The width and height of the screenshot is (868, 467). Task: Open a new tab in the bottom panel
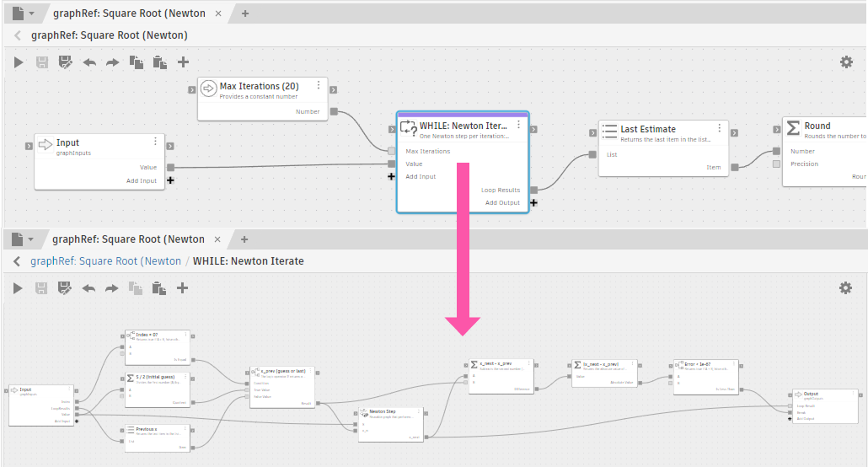click(x=244, y=239)
